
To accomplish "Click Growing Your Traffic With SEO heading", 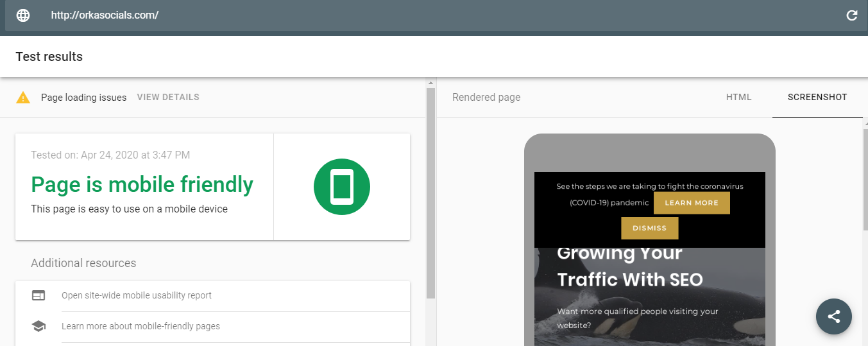I will [630, 266].
